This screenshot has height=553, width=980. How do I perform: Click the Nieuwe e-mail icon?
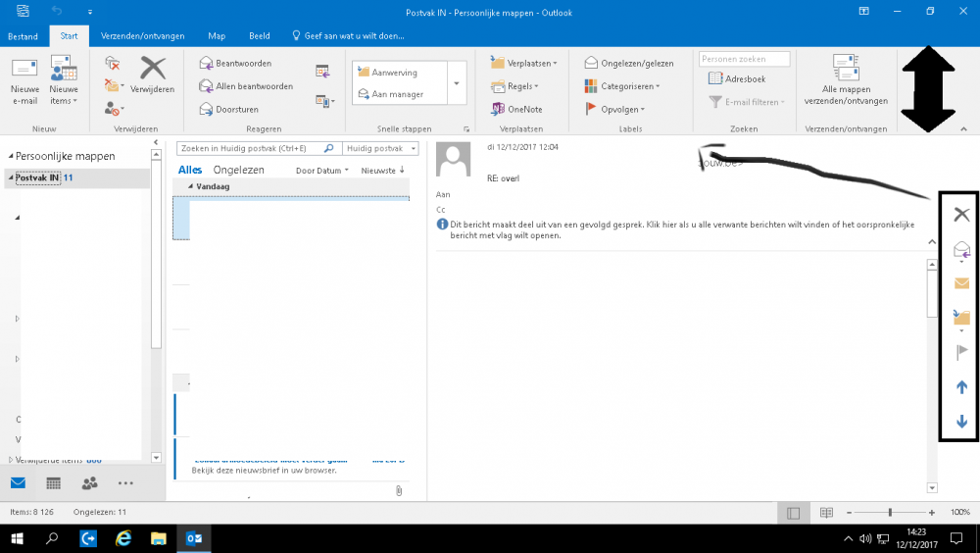point(24,71)
